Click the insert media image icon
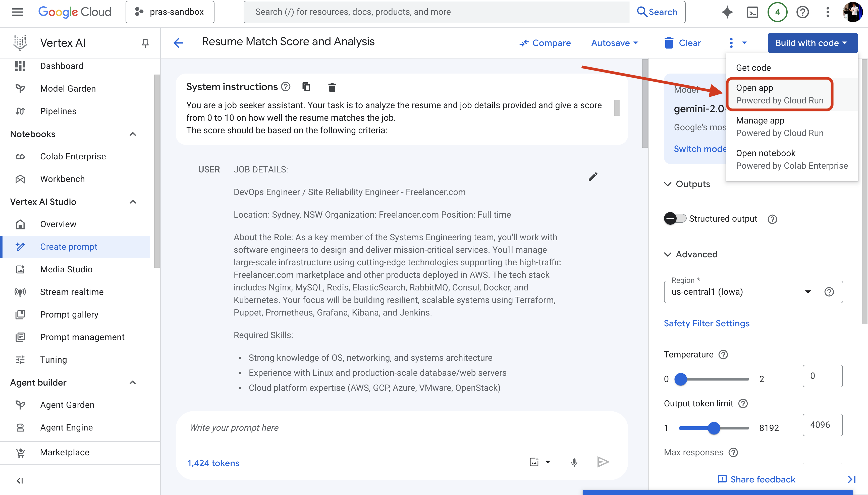 pos(534,462)
